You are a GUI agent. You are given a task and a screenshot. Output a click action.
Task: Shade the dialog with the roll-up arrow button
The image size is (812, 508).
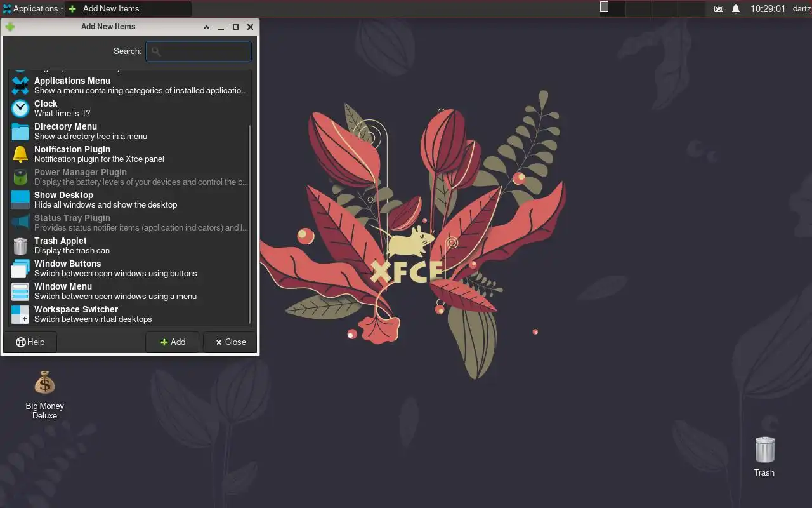[207, 27]
